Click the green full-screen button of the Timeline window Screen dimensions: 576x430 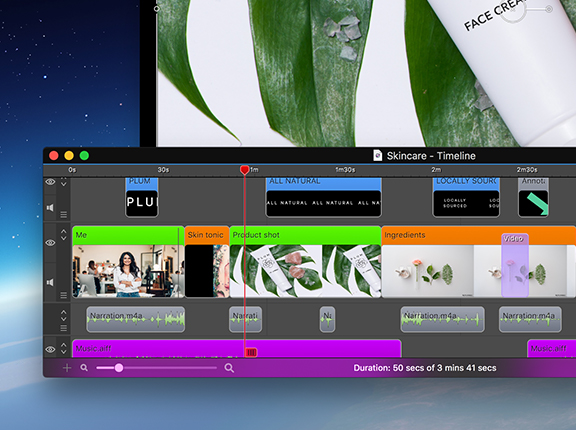click(x=84, y=156)
